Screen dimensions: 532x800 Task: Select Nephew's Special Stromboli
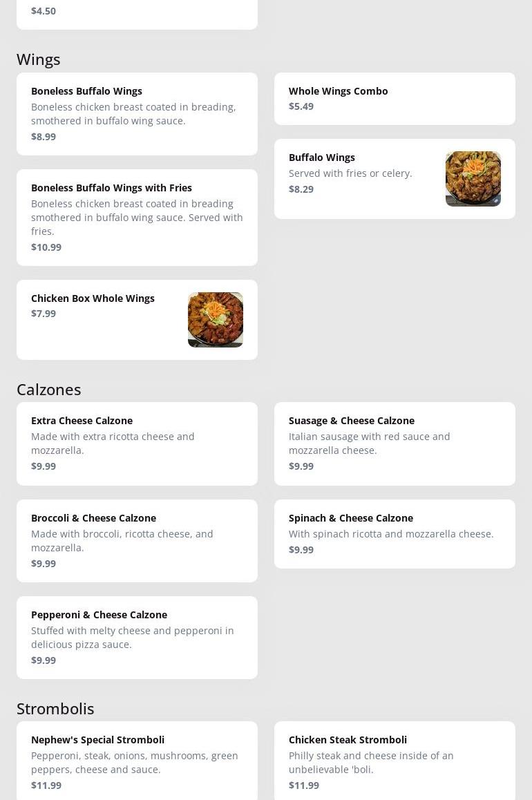tap(137, 761)
